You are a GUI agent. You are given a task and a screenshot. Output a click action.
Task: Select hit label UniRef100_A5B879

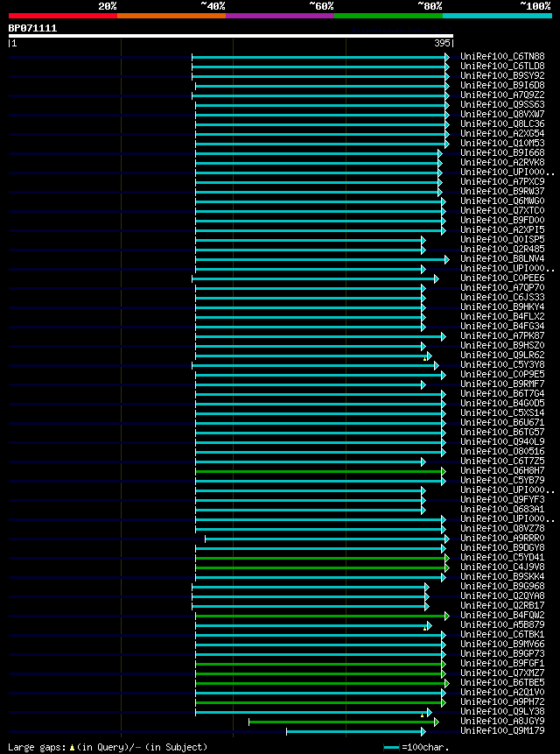[503, 624]
